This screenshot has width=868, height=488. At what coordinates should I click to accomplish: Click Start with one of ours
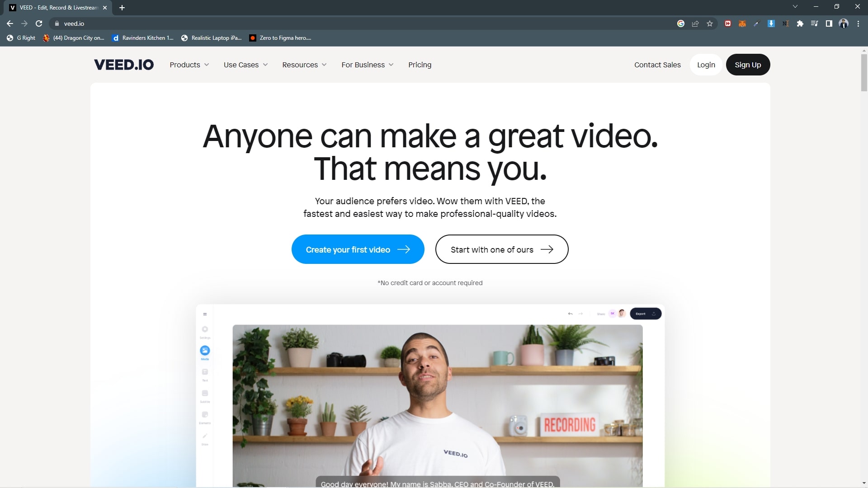pyautogui.click(x=501, y=249)
